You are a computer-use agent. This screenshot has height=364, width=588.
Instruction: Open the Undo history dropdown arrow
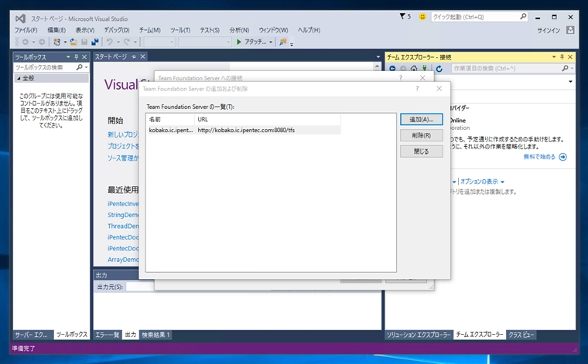click(118, 42)
